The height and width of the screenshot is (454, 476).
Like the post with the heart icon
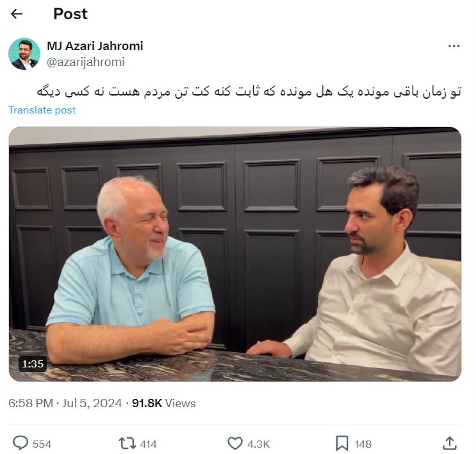tap(235, 443)
